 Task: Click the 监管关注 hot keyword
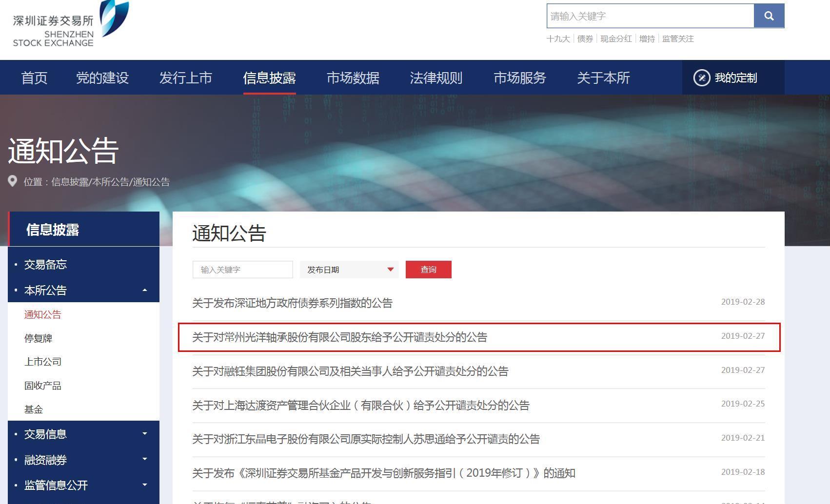click(x=678, y=39)
